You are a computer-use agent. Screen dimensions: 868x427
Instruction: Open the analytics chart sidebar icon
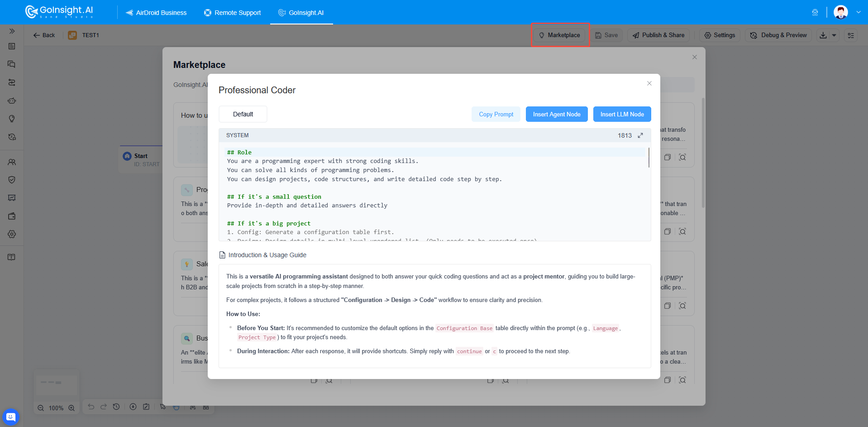click(x=12, y=198)
